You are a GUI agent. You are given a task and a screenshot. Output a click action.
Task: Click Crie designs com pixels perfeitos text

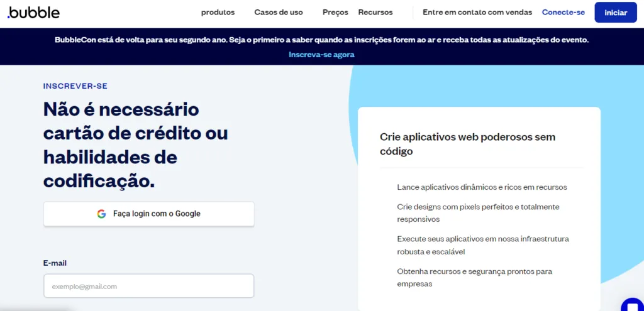(478, 213)
